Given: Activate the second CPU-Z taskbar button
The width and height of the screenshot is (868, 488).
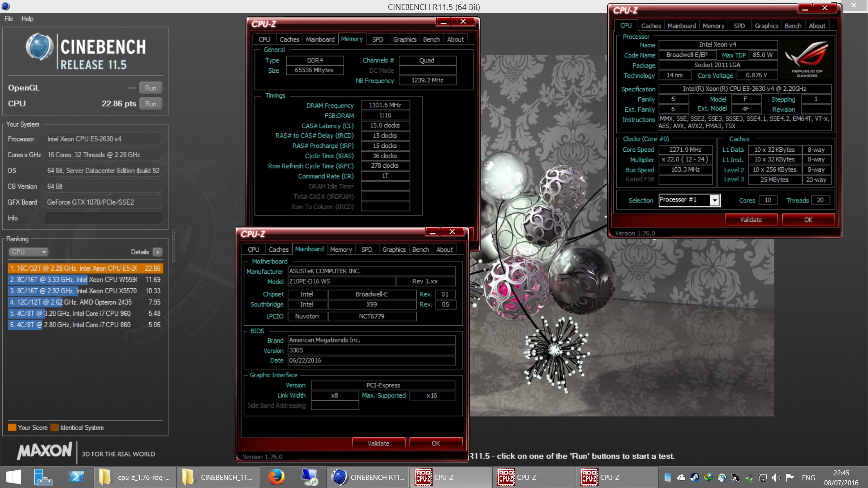Looking at the screenshot, I should pos(534,477).
